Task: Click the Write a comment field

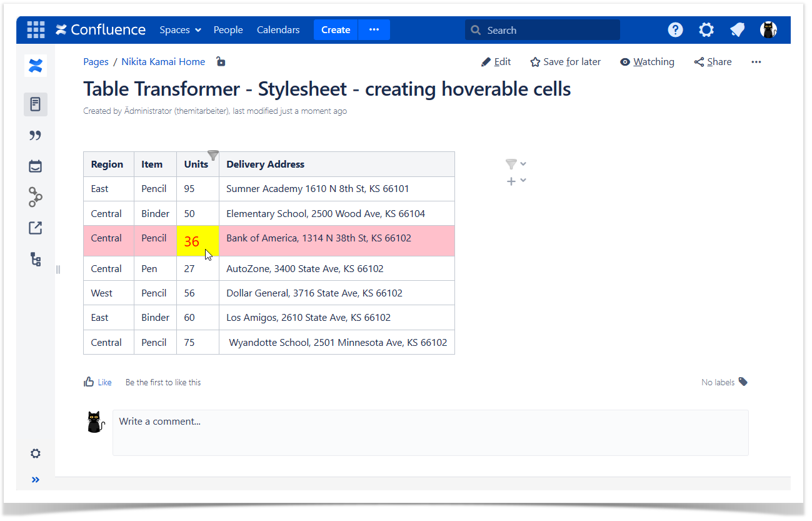Action: [430, 432]
